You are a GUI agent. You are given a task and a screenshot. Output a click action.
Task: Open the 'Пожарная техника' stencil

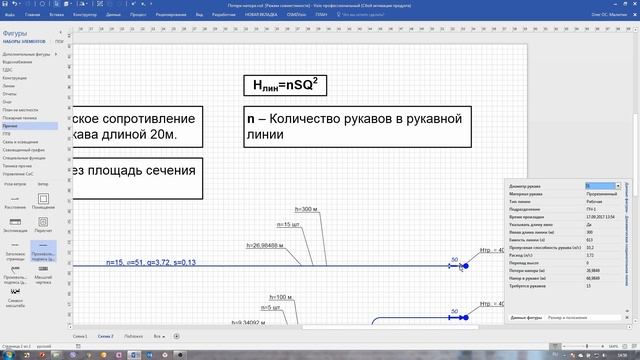[x=20, y=118]
